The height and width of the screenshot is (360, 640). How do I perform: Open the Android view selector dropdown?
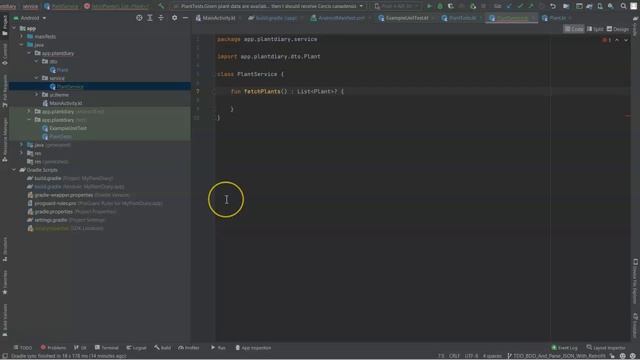coord(30,18)
